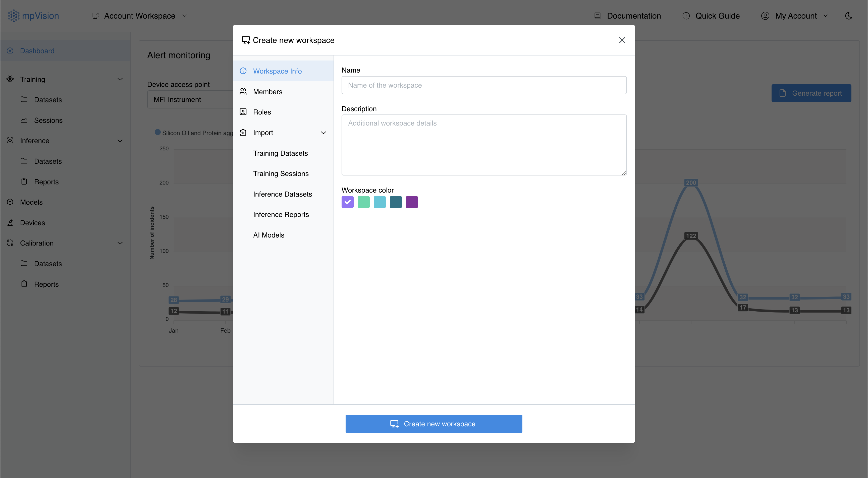Choose the deep purple workspace color
The width and height of the screenshot is (868, 478).
coord(412,202)
